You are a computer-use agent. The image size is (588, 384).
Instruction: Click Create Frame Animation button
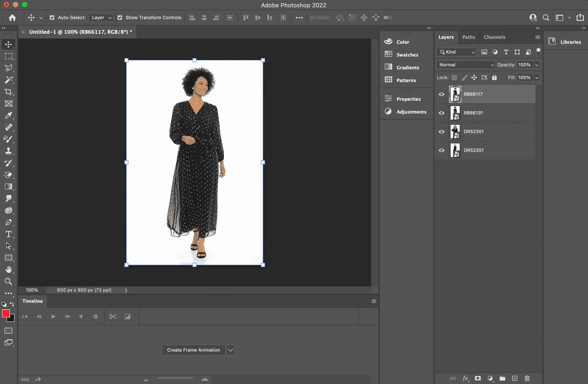click(194, 350)
